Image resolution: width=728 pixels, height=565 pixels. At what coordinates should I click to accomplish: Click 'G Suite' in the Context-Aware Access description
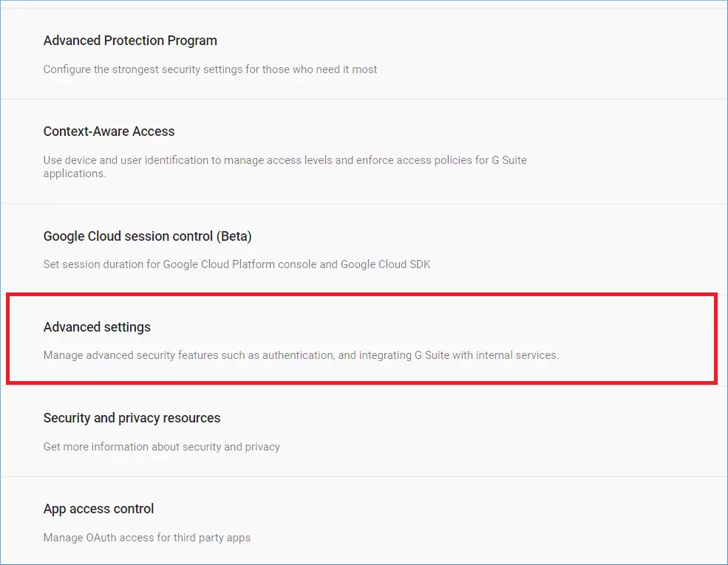point(509,160)
